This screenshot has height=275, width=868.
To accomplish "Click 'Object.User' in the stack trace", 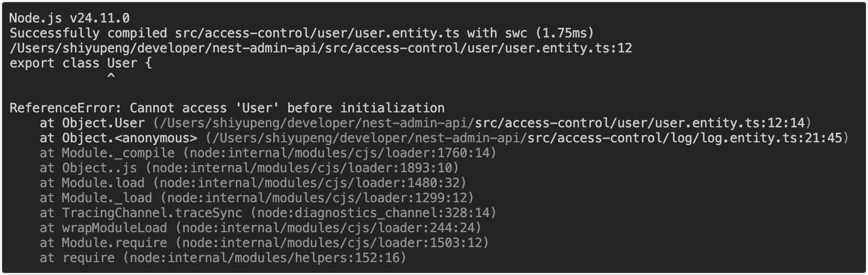I will [x=103, y=123].
